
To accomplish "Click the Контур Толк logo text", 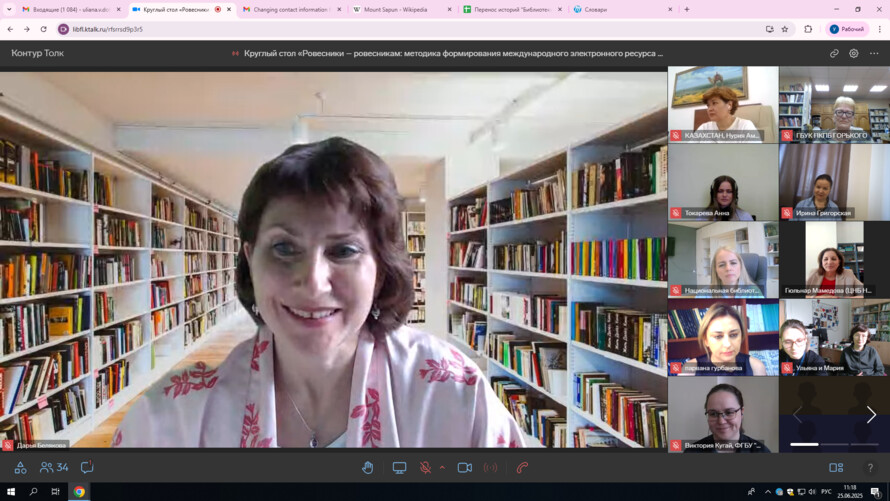I will click(38, 53).
